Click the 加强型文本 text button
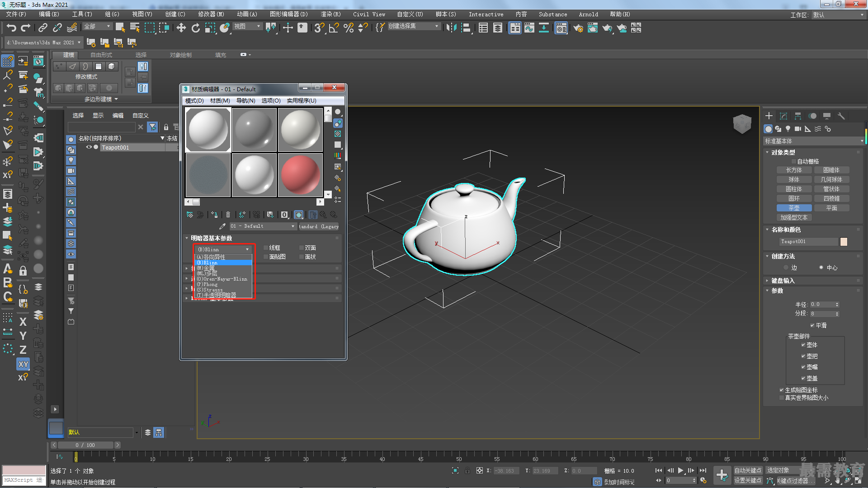The image size is (868, 488). [794, 217]
